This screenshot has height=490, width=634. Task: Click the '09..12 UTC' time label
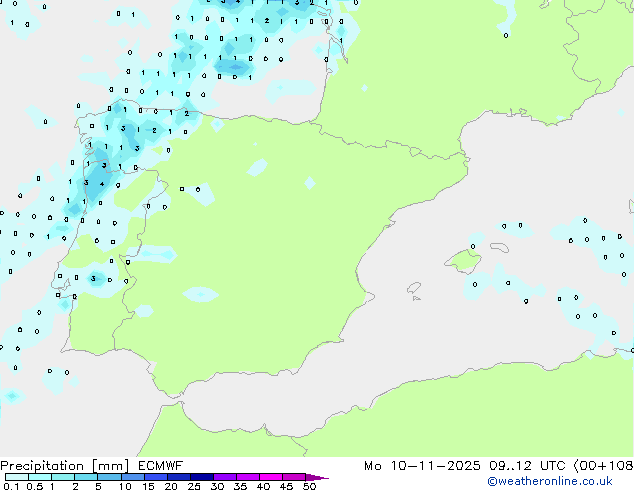pyautogui.click(x=526, y=466)
